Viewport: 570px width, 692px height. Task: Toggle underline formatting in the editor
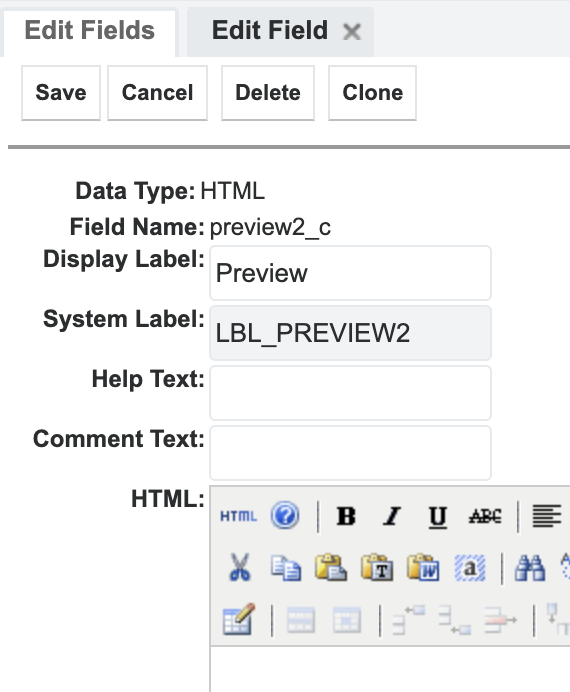coord(438,517)
